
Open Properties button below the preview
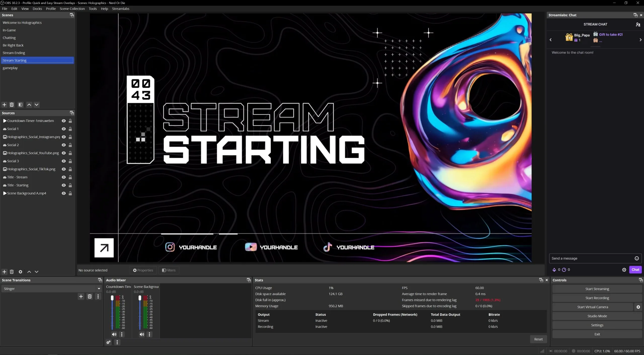143,270
